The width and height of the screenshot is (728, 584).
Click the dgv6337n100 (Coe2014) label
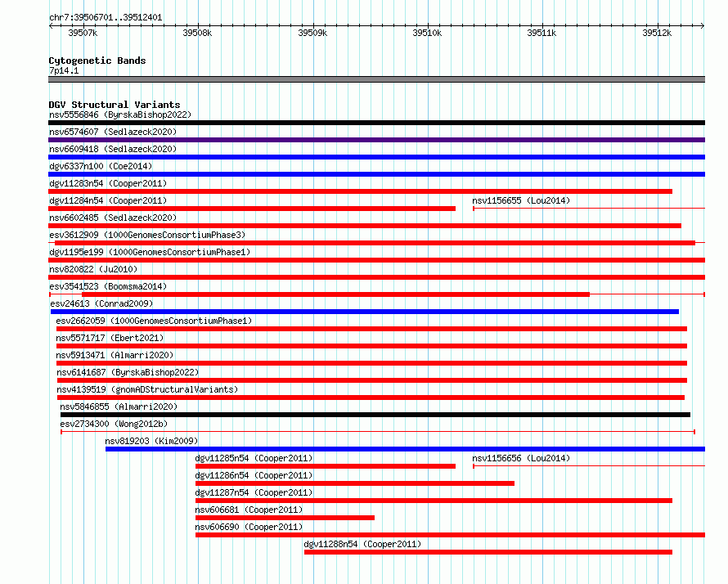point(101,166)
